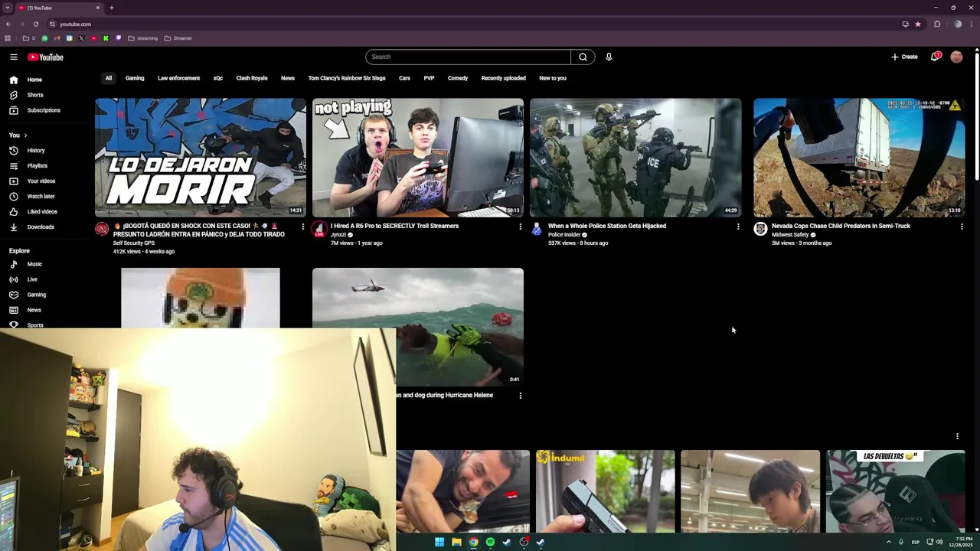Image resolution: width=980 pixels, height=551 pixels.
Task: Select the Recently uploaded chip
Action: tap(503, 78)
